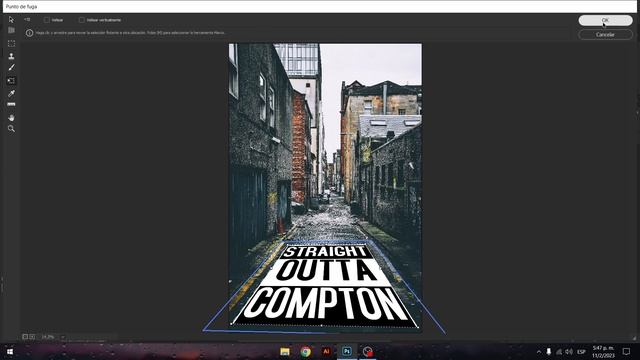Viewport: 640px width, 360px height.
Task: Select the Transform tool
Action: point(11,80)
